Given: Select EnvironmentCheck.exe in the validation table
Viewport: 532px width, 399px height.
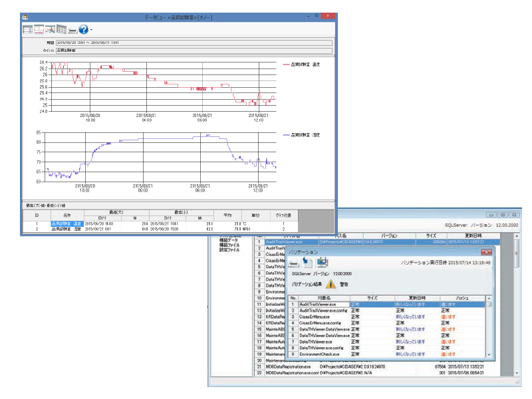Looking at the screenshot, I should pos(387,354).
